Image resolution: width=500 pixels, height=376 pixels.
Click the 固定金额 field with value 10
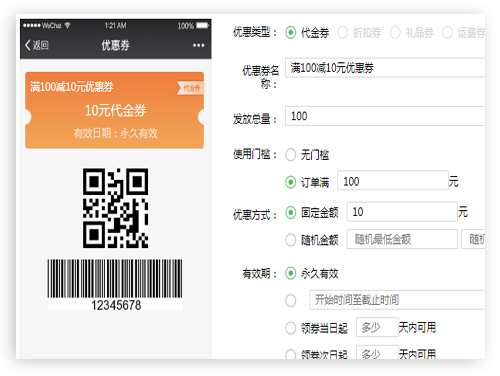click(402, 211)
